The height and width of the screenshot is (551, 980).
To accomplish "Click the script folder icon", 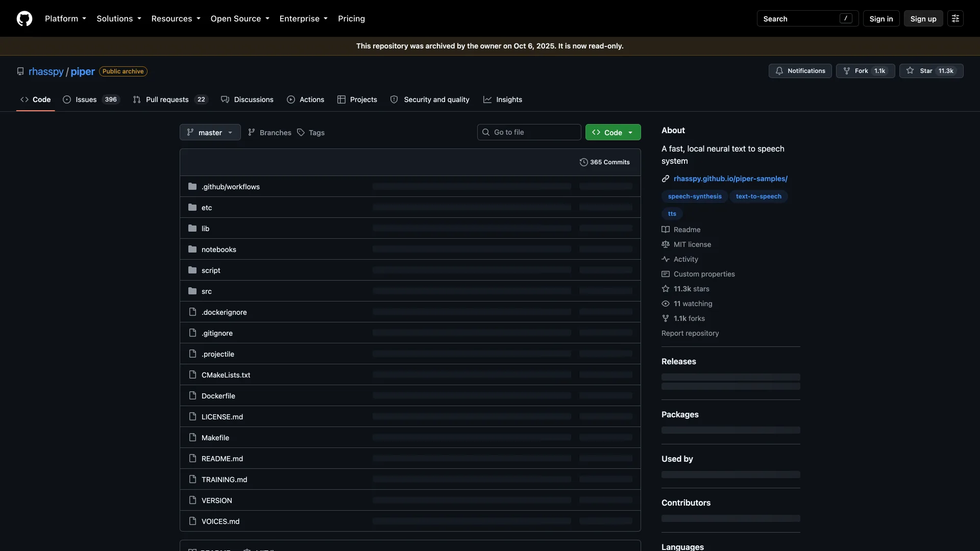I will (192, 270).
